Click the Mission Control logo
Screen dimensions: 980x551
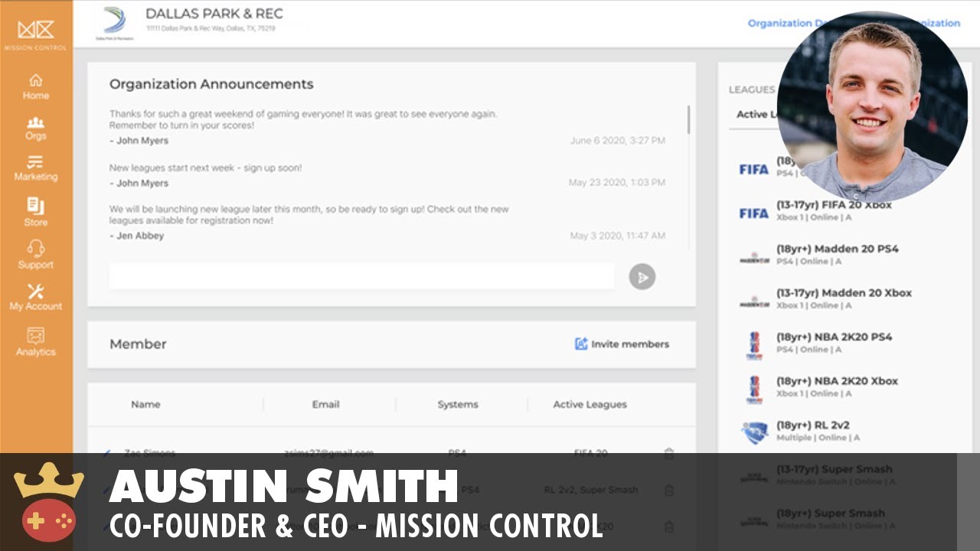[35, 35]
